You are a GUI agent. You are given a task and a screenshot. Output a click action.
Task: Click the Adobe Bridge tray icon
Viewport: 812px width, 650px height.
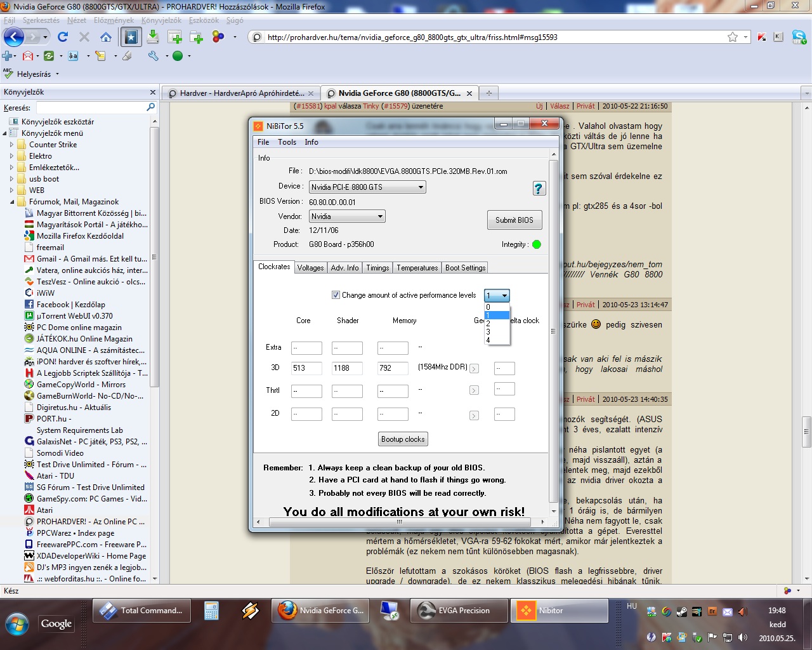[x=712, y=612]
